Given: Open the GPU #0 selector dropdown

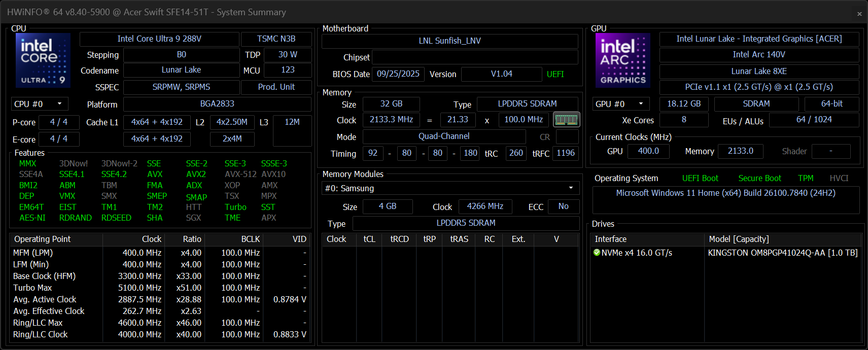Looking at the screenshot, I should point(621,104).
